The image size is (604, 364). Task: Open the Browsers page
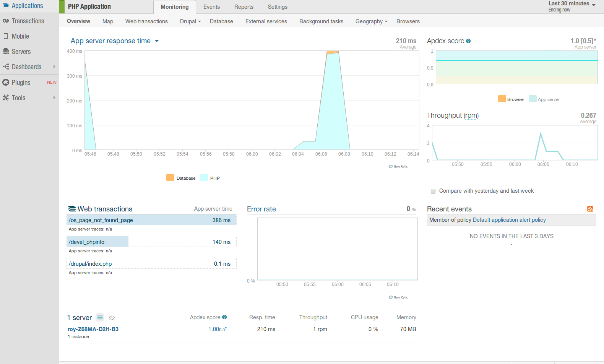pyautogui.click(x=408, y=21)
